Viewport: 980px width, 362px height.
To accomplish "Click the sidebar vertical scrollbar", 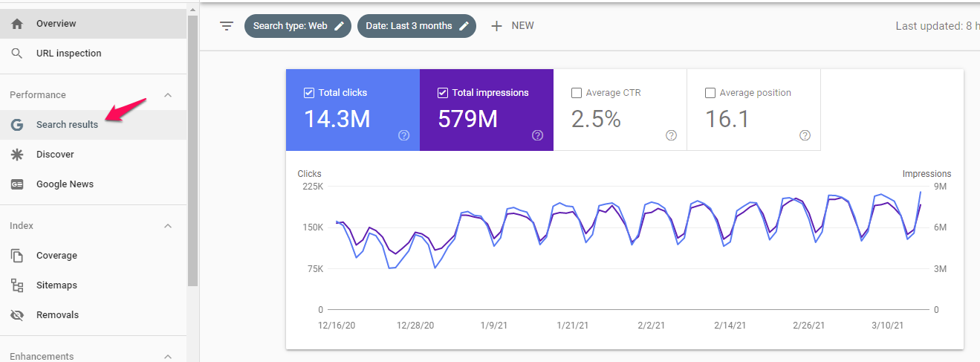I will point(192,149).
